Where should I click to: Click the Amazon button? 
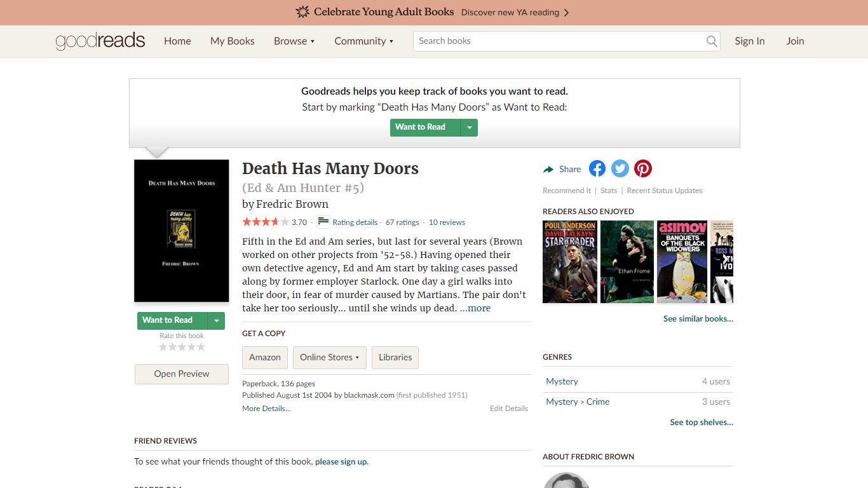[x=265, y=357]
